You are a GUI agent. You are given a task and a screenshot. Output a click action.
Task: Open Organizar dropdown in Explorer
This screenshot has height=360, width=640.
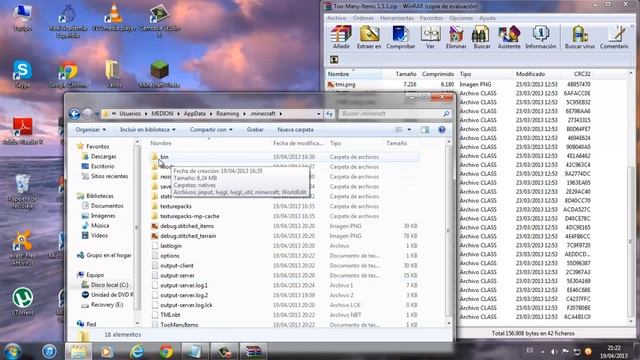[90, 129]
